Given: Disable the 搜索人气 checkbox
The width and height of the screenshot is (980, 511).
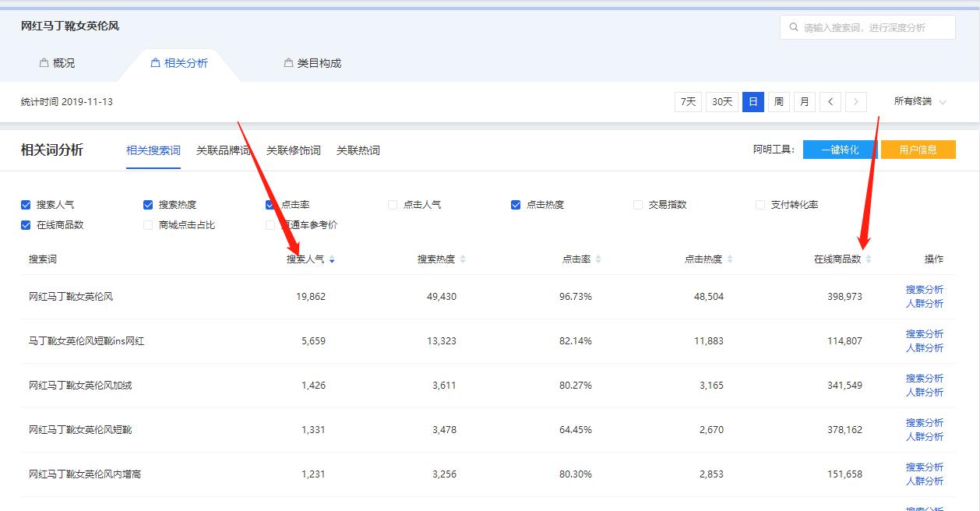Looking at the screenshot, I should click(25, 204).
